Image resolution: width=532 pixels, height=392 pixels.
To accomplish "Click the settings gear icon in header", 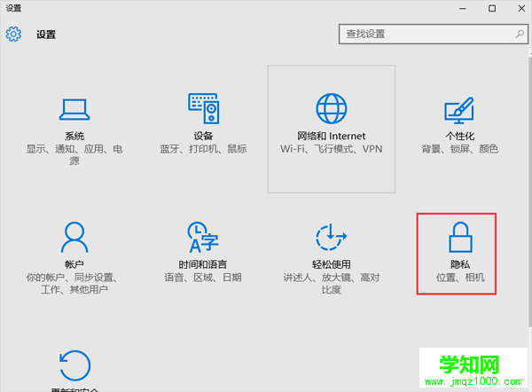I will tap(13, 34).
